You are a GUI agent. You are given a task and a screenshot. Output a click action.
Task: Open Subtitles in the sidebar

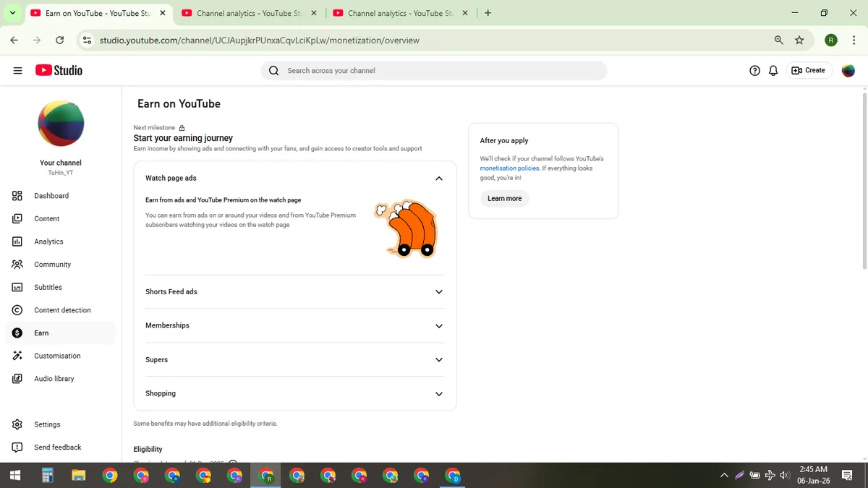tap(61, 287)
